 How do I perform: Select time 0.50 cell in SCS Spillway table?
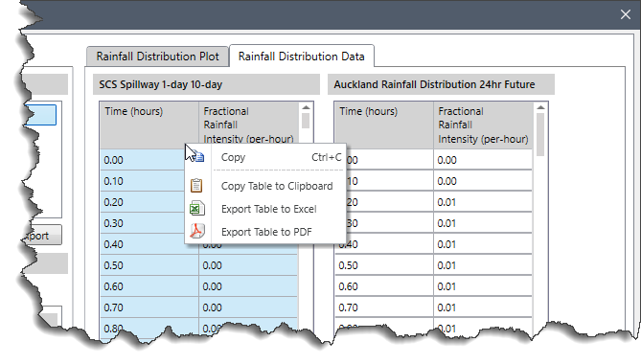coord(149,265)
